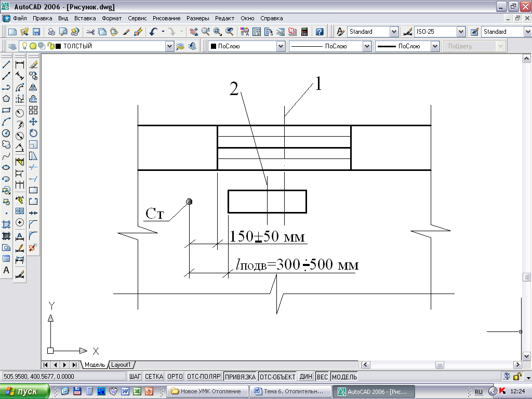The height and width of the screenshot is (399, 532).
Task: Select the Array tool
Action: [33, 110]
